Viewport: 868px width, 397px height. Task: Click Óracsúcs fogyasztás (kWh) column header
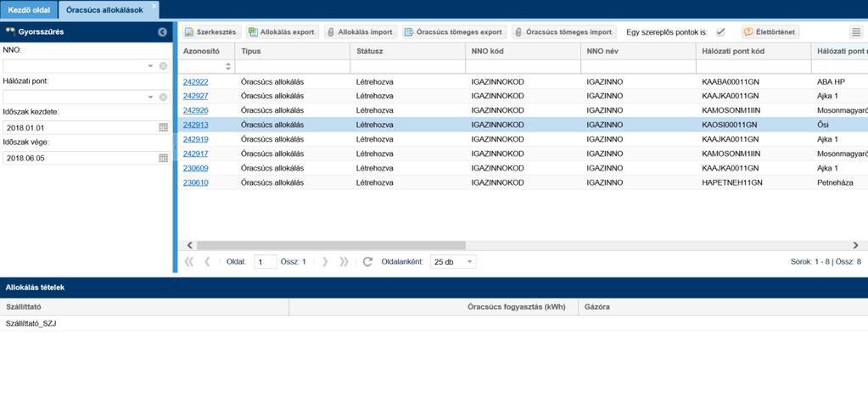click(x=434, y=307)
